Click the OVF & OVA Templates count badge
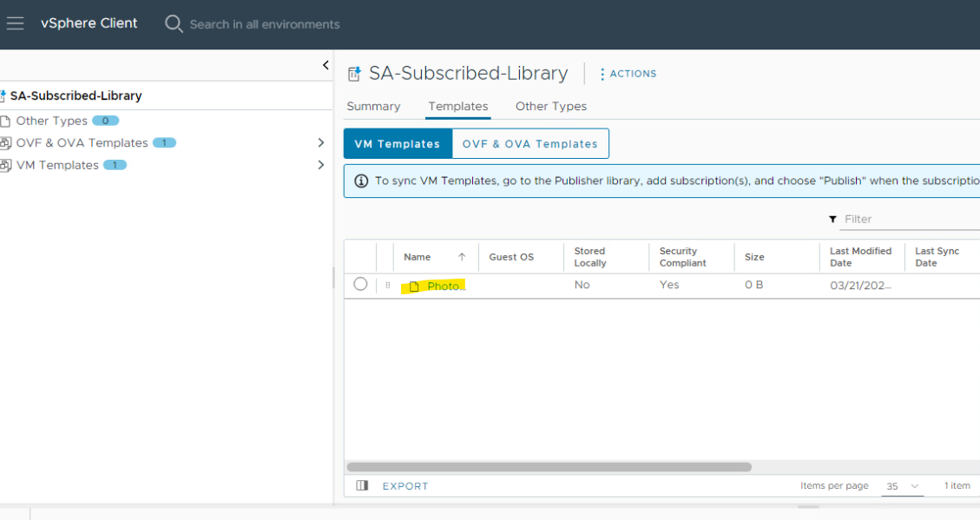 [164, 142]
